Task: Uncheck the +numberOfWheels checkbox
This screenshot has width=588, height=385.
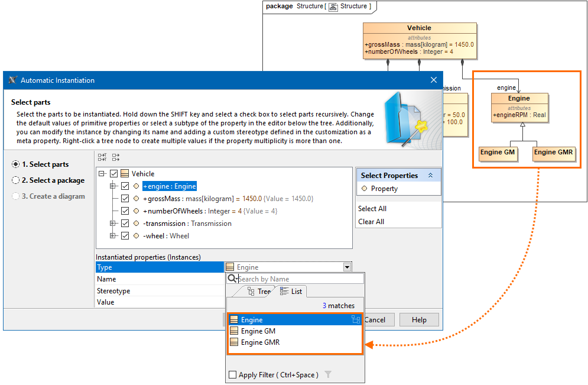Action: tap(125, 211)
